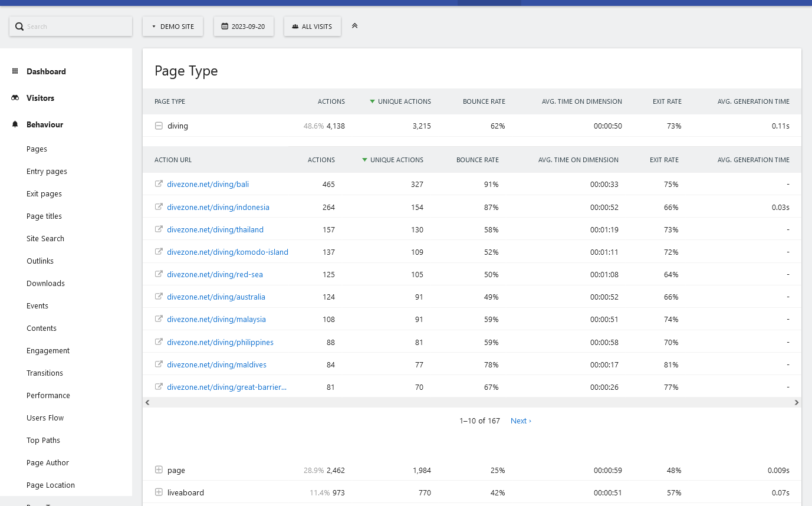Go to Page titles report
Viewport: 812px width, 506px height.
pos(44,216)
